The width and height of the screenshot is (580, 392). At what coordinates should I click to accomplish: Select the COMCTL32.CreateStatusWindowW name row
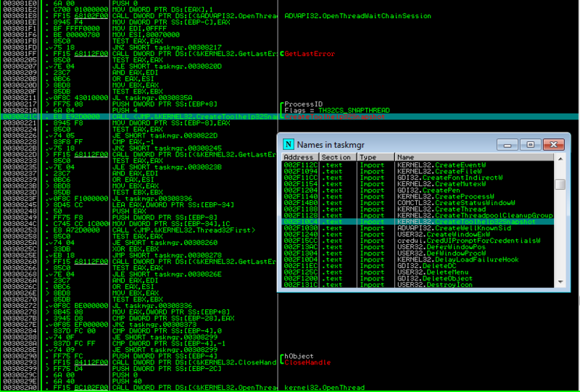pyautogui.click(x=418, y=203)
